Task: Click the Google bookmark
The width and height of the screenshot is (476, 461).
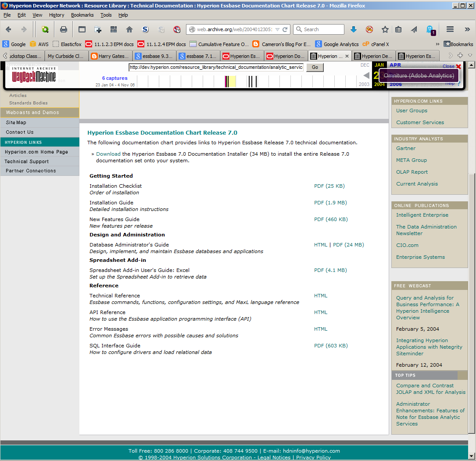Action: (14, 44)
